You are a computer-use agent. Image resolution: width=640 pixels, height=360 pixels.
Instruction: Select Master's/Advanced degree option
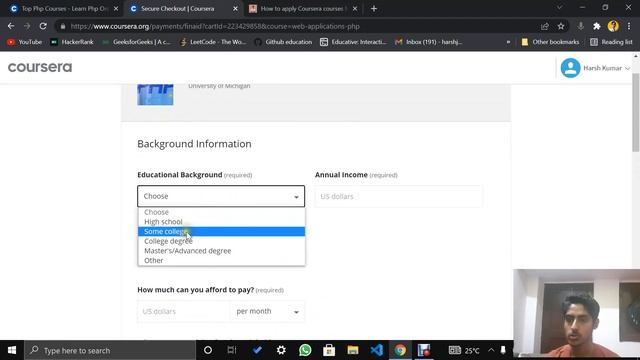tap(221, 251)
